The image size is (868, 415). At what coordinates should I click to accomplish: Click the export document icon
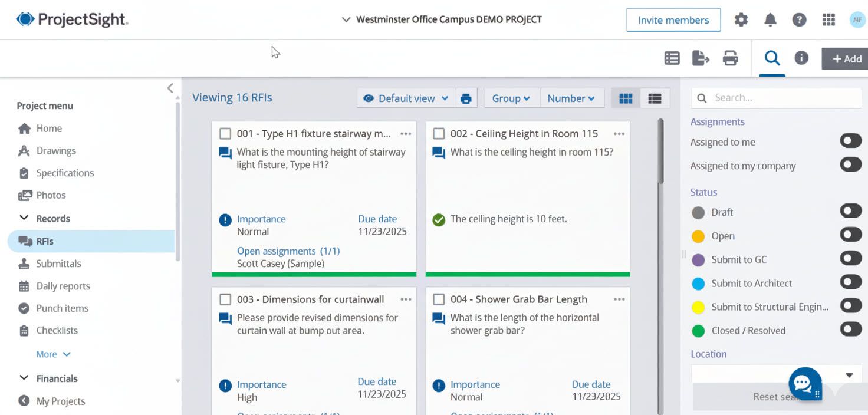tap(701, 58)
